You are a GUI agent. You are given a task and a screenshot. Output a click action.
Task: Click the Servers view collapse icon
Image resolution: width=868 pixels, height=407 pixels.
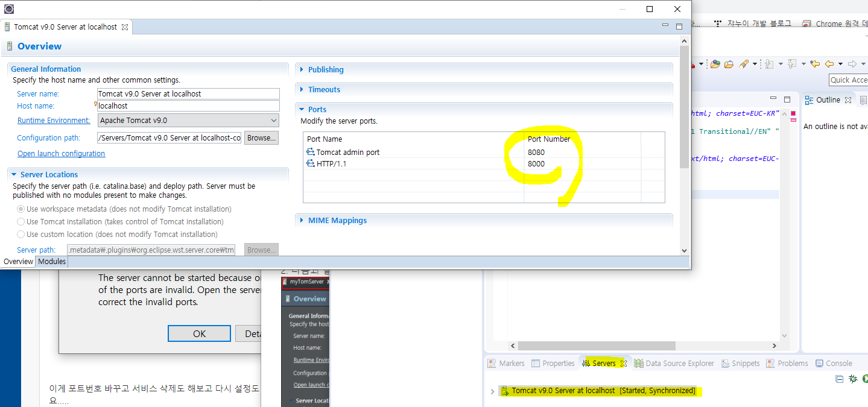(838, 379)
